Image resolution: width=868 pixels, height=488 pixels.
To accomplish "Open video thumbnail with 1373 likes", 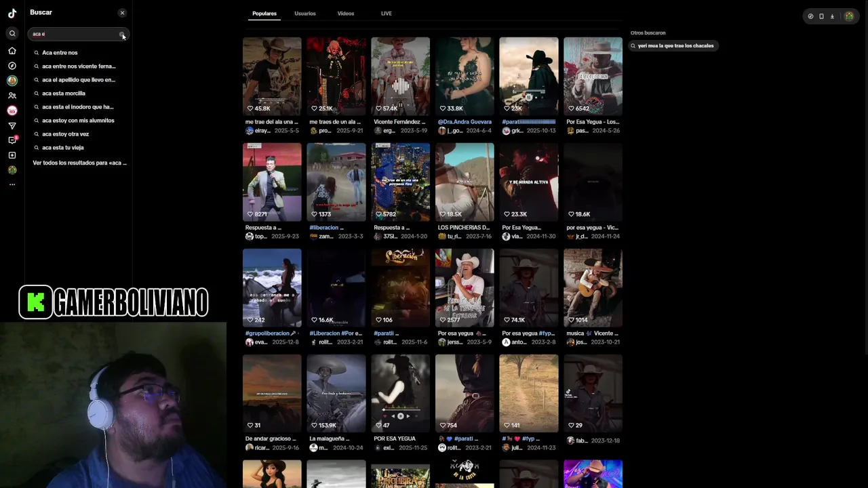I will tap(336, 182).
